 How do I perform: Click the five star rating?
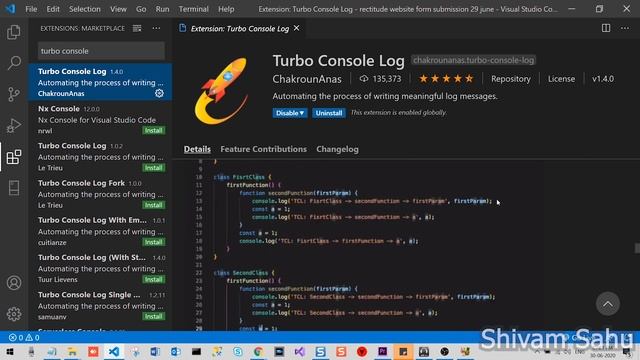446,79
